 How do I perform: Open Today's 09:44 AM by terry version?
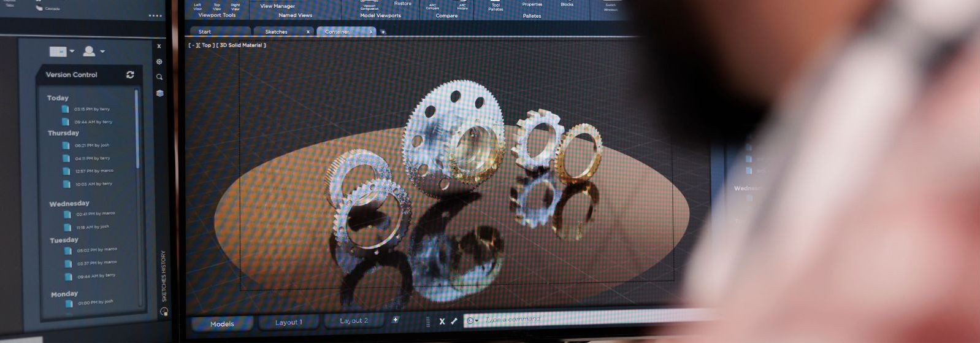(x=86, y=122)
